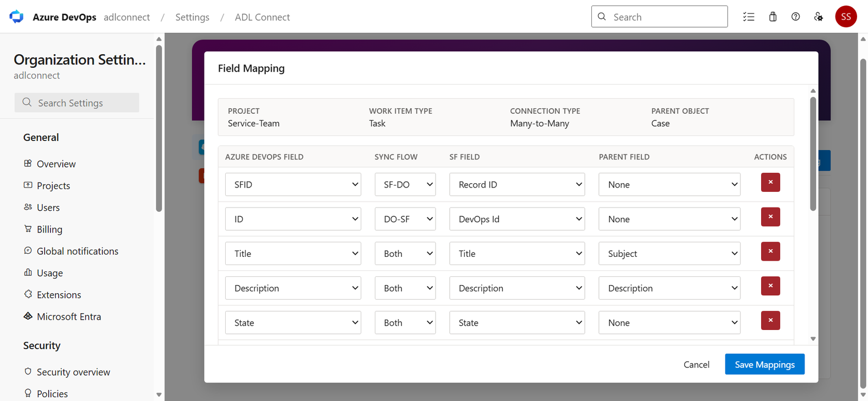Open the Usage settings page
This screenshot has height=401, width=868.
pyautogui.click(x=50, y=273)
